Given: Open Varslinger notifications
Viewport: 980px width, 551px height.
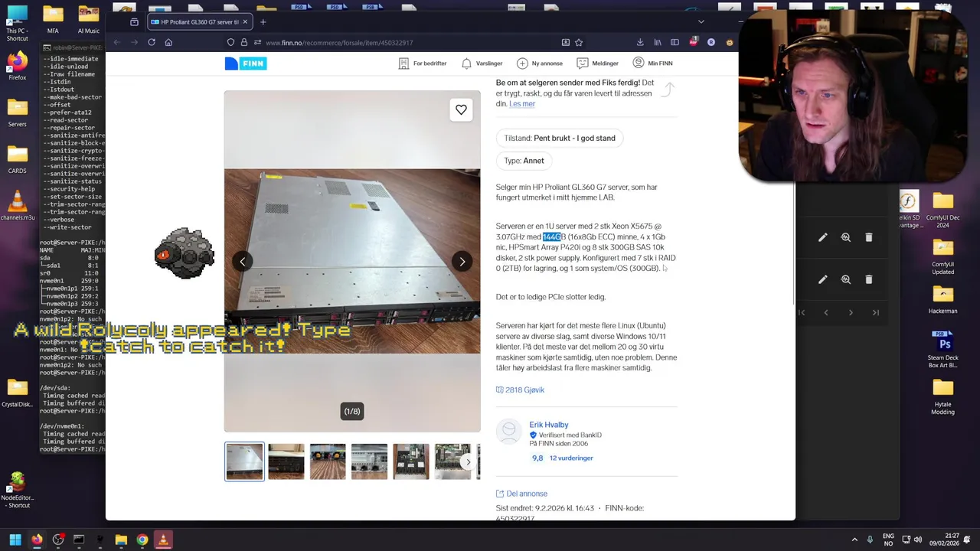Looking at the screenshot, I should [x=482, y=64].
